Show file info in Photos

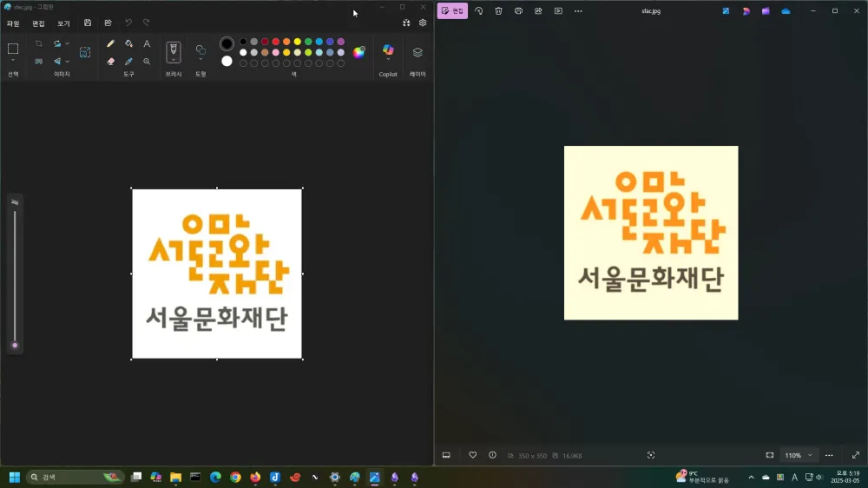492,455
